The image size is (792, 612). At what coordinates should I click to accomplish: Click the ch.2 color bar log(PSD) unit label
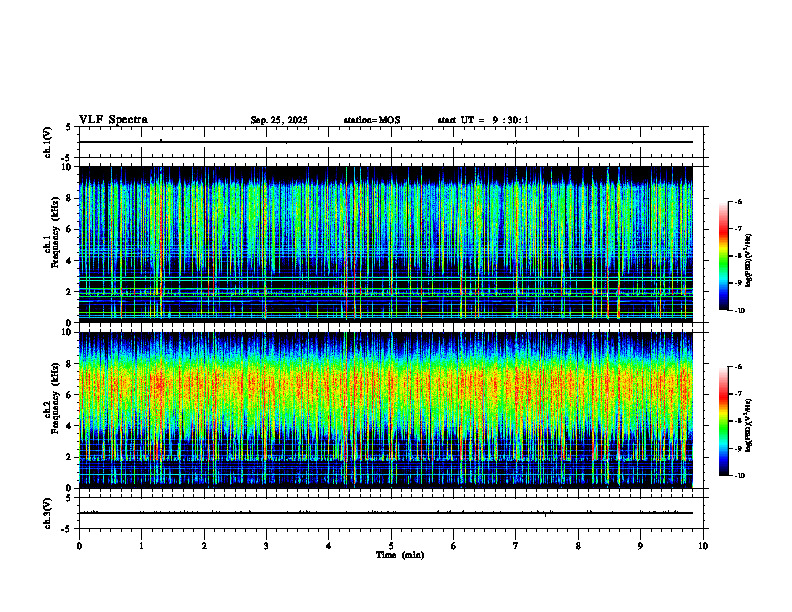point(749,425)
